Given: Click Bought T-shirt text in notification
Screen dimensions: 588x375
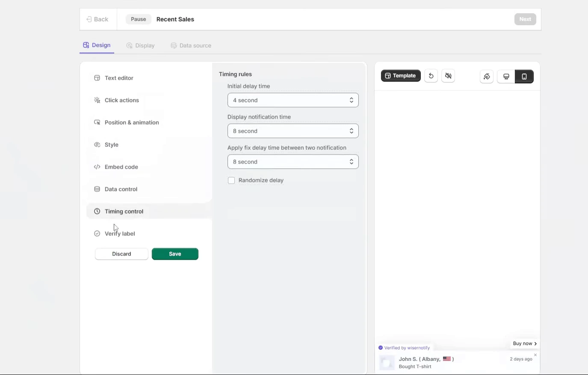Looking at the screenshot, I should pos(415,366).
